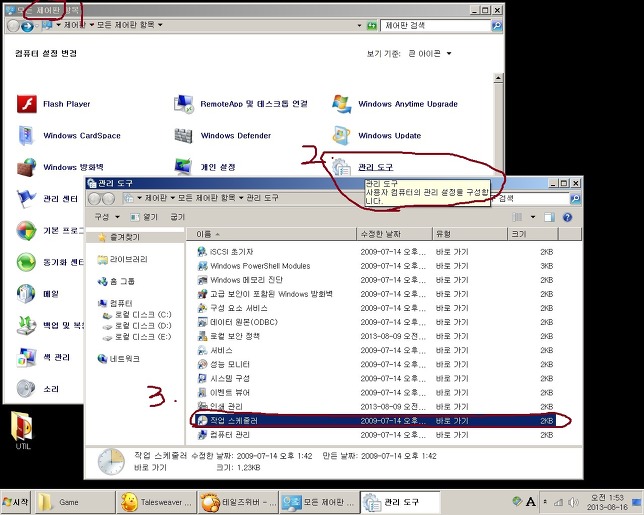The width and height of the screenshot is (644, 515).
Task: Click scroll up arrow in control panel scrollbar
Action: (498, 78)
